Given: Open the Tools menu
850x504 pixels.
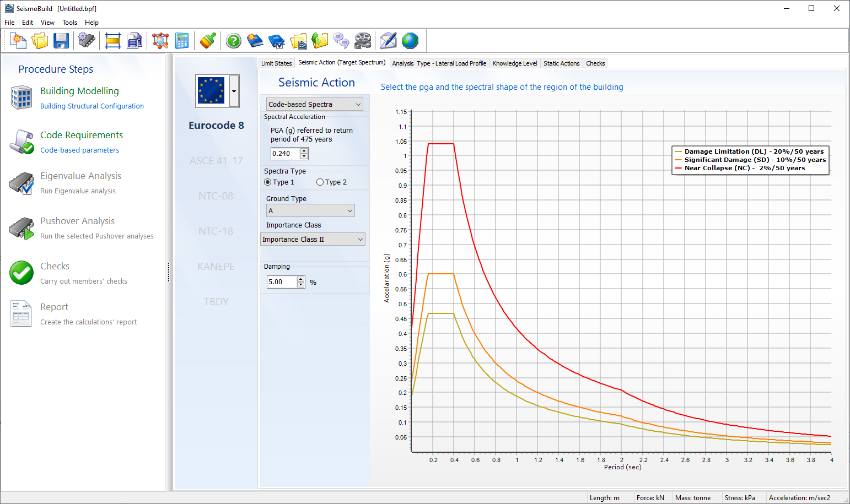Looking at the screenshot, I should tap(69, 23).
